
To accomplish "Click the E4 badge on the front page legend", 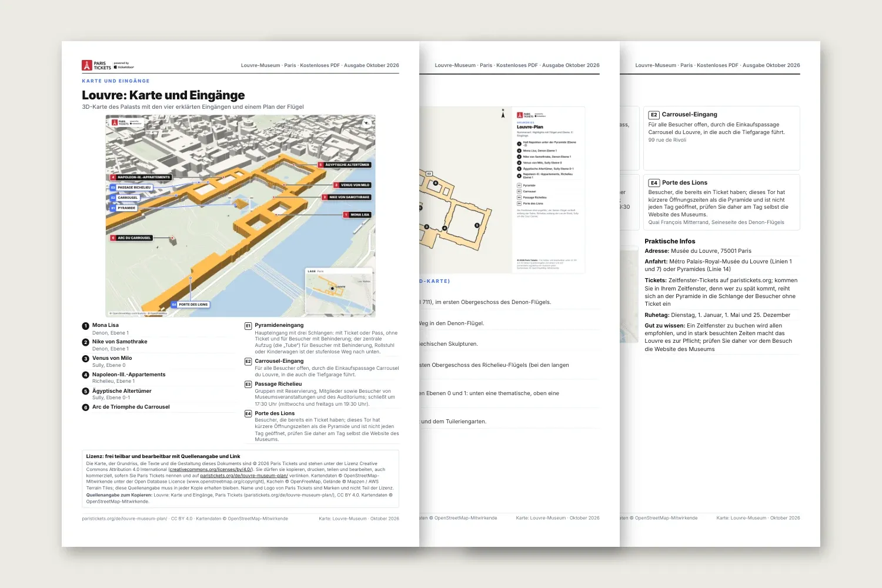I will (x=248, y=414).
